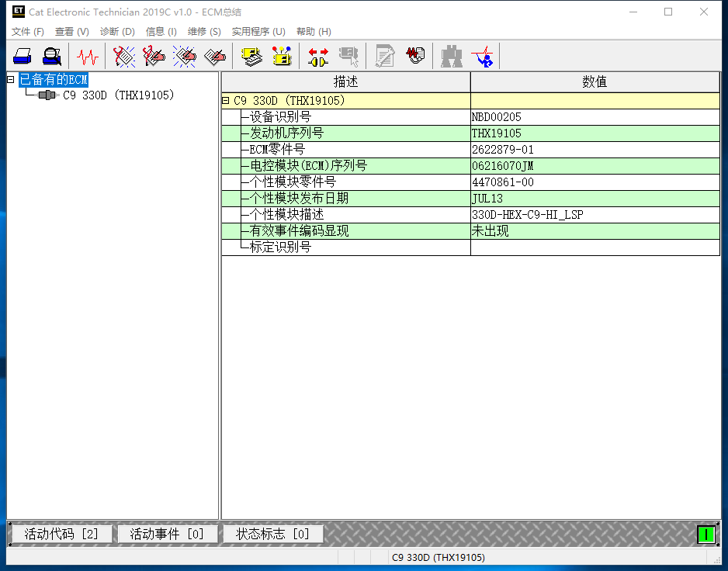This screenshot has width=728, height=571.
Task: Select the 个性模块发布日期 row
Action: tap(471, 199)
